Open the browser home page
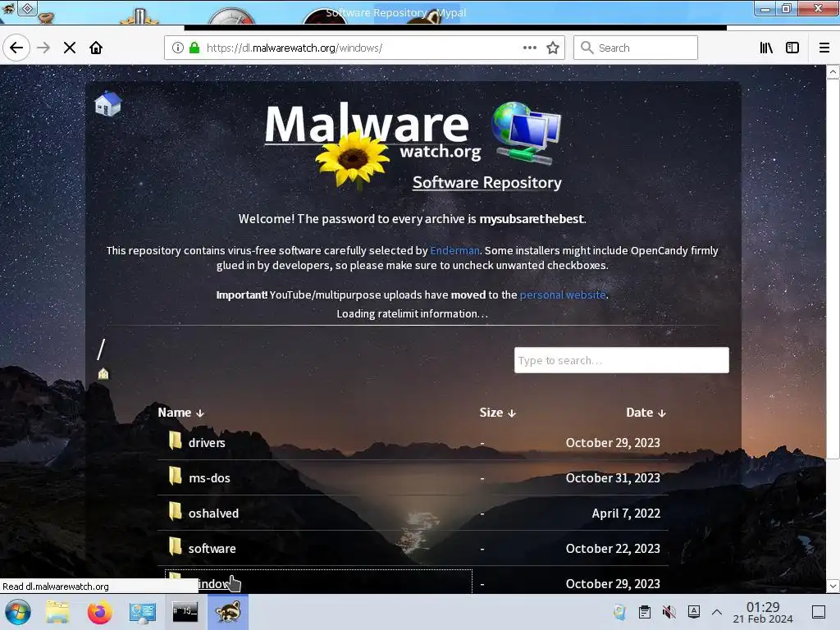The height and width of the screenshot is (630, 840). coord(96,48)
